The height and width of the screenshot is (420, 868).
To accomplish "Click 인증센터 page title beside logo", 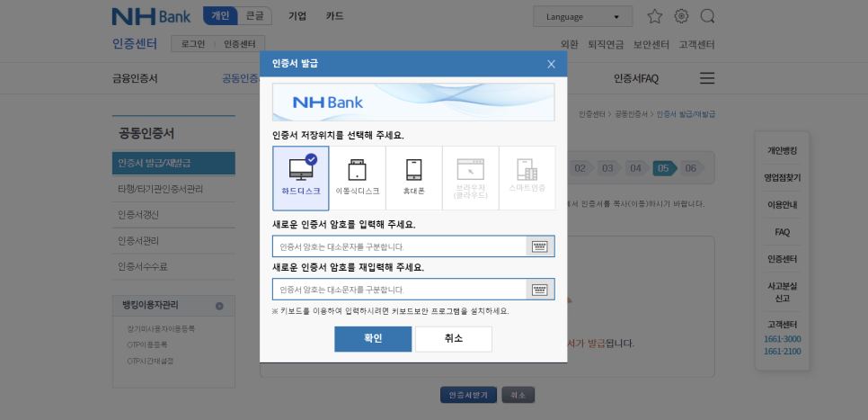I will 135,44.
